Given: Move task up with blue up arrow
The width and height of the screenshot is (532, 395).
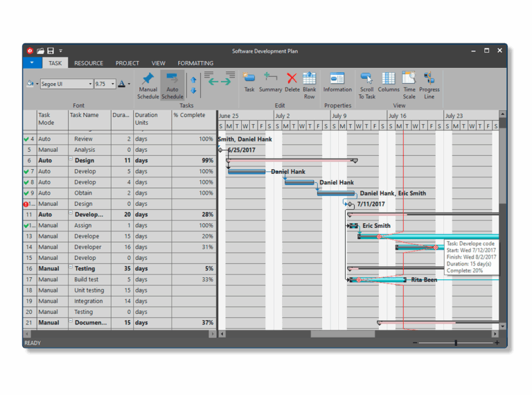Looking at the screenshot, I should (194, 80).
